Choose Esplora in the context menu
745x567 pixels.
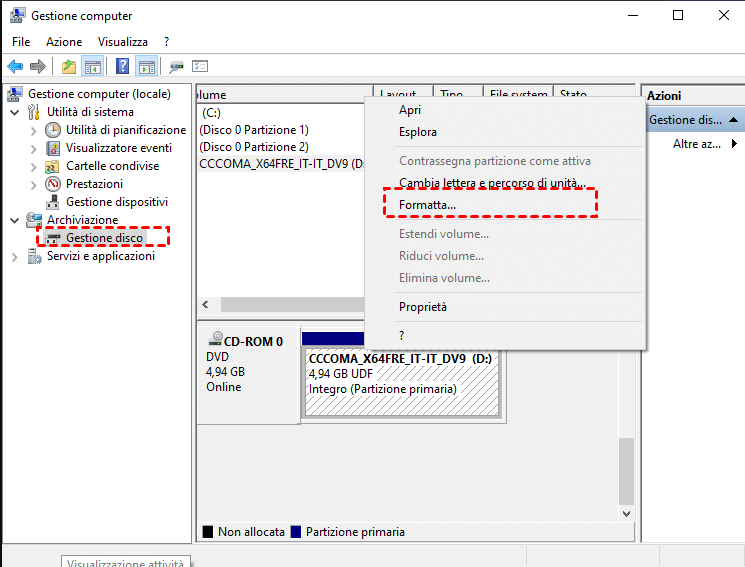[505, 132]
